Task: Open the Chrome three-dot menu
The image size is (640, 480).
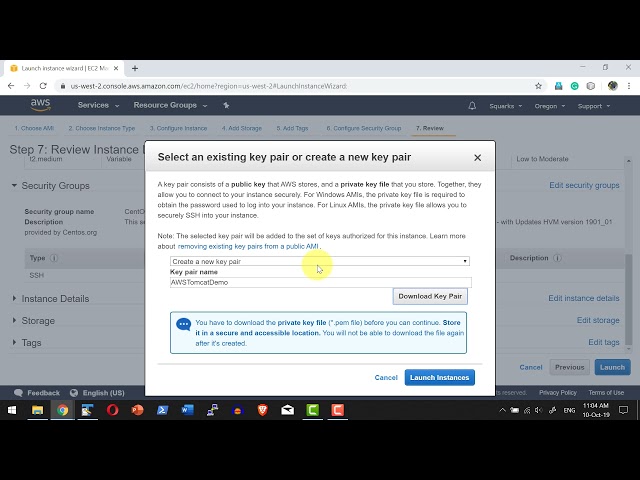Action: point(629,86)
